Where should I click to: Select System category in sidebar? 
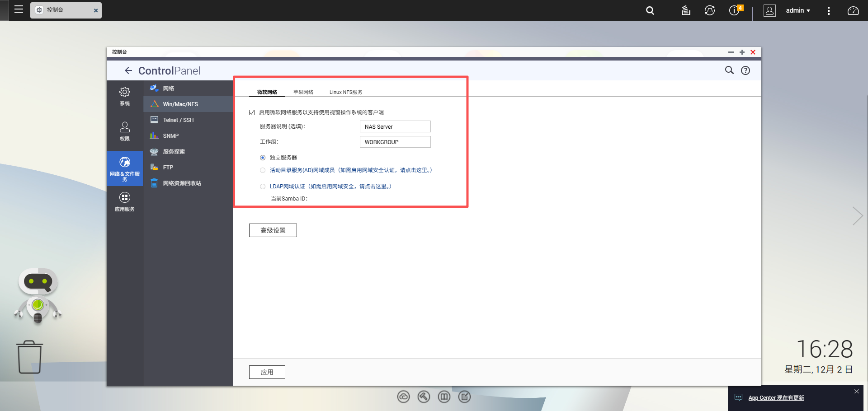(125, 96)
